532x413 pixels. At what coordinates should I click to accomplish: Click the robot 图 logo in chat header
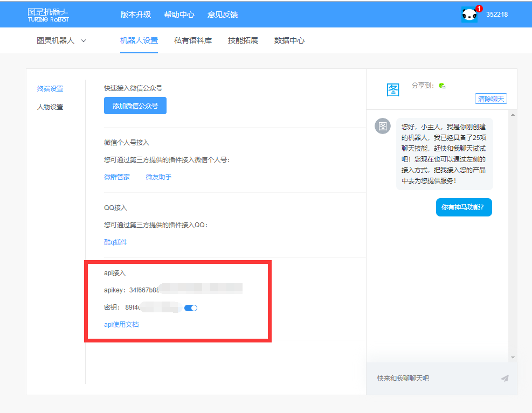393,90
